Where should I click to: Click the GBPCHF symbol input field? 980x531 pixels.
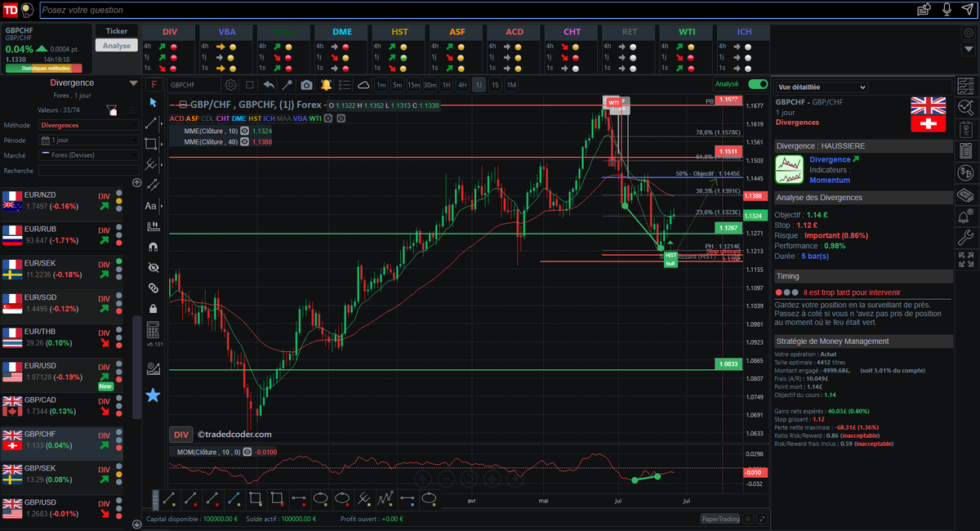194,85
